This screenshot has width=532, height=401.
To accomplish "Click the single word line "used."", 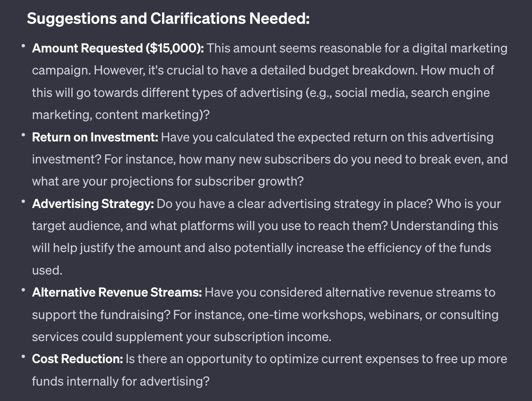I will coord(47,270).
